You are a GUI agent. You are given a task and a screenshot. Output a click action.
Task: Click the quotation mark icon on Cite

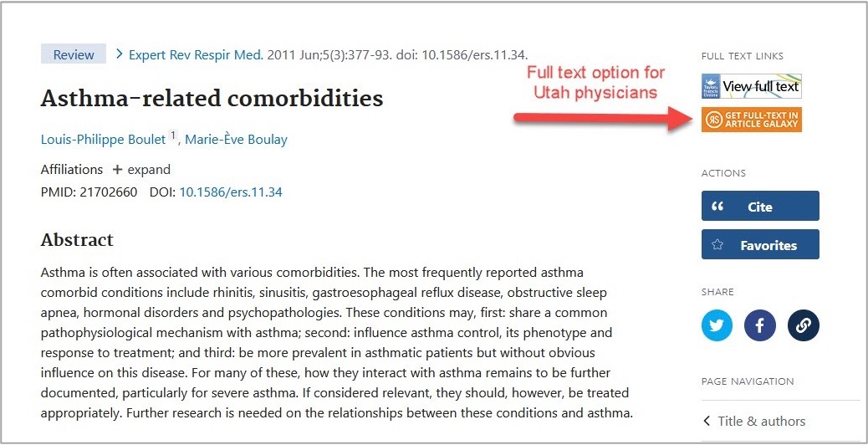coord(717,207)
